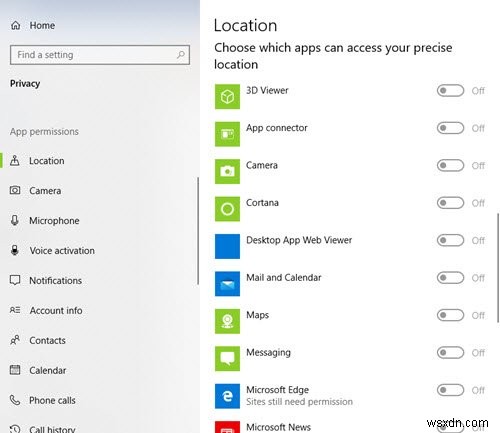Click the Home house icon
This screenshot has width=500, height=433.
click(16, 25)
